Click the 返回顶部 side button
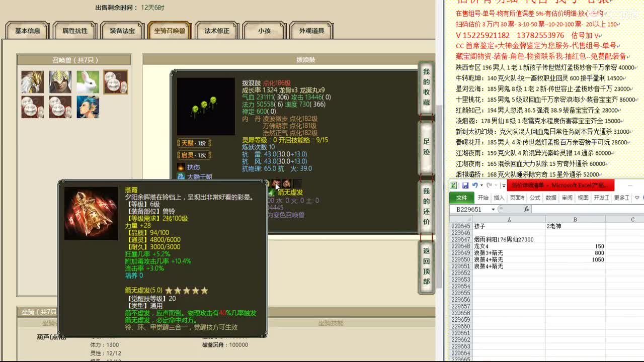The image size is (644, 362). coord(426,266)
